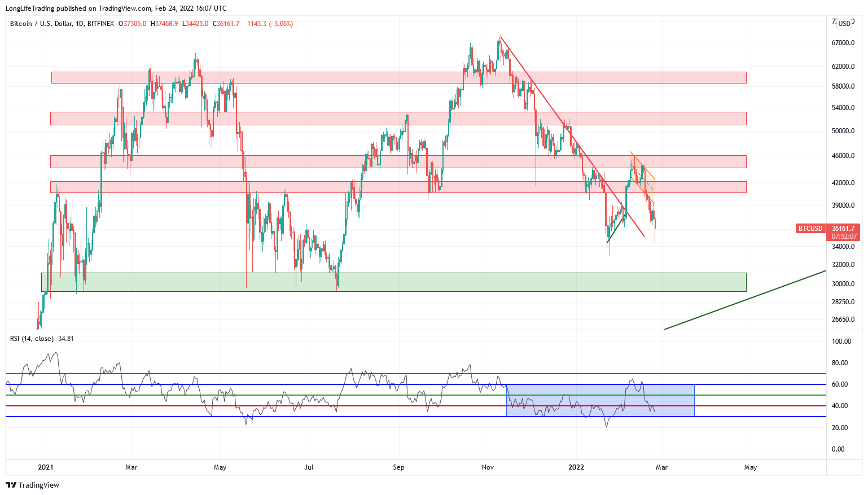Click the 80.00 RSI axis label
868x495 pixels.
pos(841,363)
